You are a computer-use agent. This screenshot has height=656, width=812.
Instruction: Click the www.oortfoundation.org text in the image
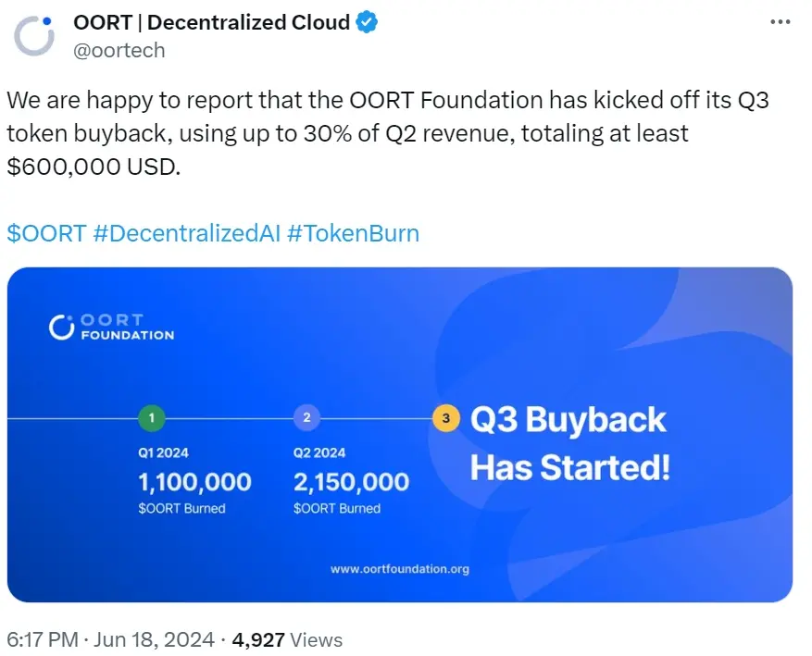tap(401, 570)
